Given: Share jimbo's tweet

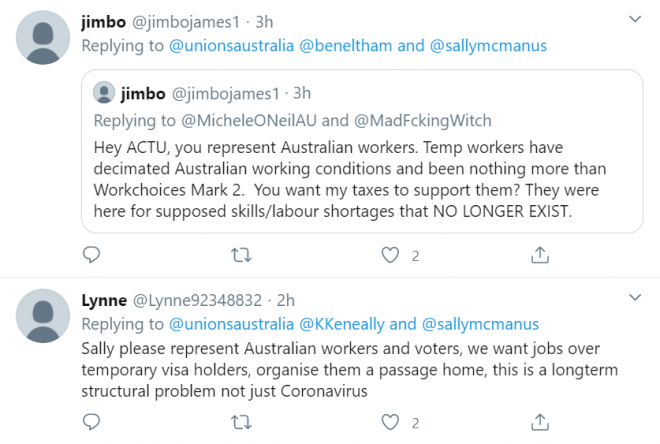Looking at the screenshot, I should pos(540,256).
